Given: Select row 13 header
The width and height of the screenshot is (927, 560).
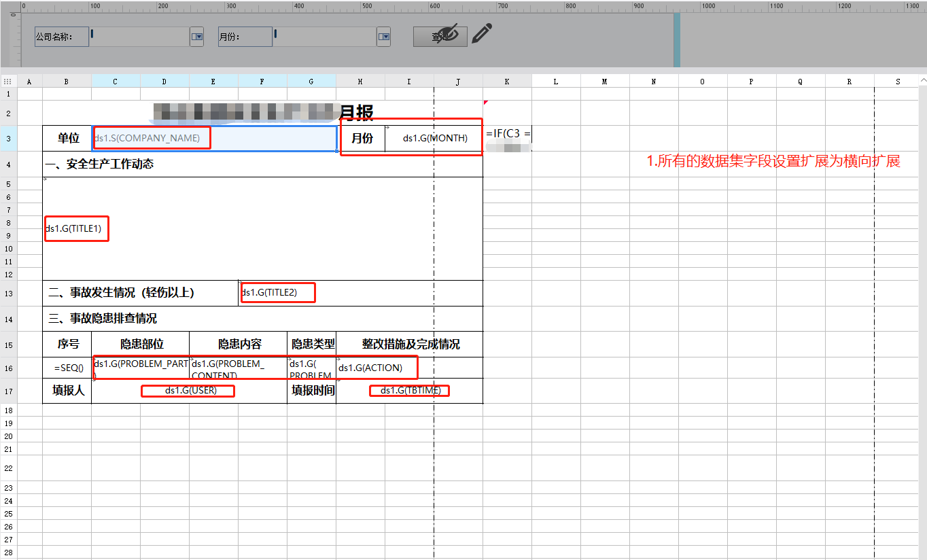Looking at the screenshot, I should tap(8, 293).
